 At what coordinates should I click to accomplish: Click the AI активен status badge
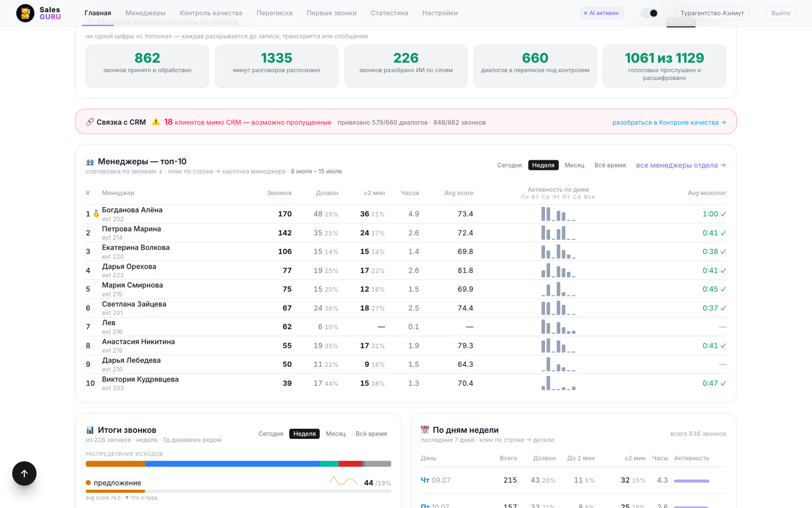(602, 13)
